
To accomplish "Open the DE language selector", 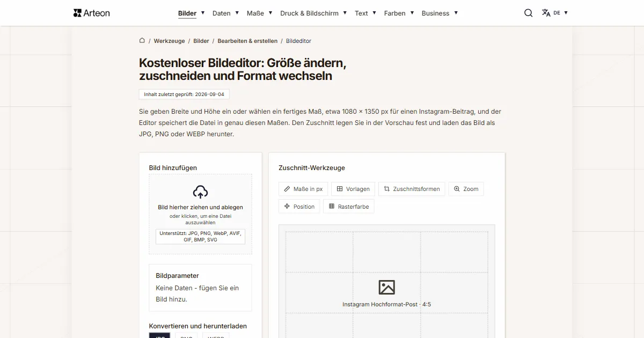I will pyautogui.click(x=555, y=13).
